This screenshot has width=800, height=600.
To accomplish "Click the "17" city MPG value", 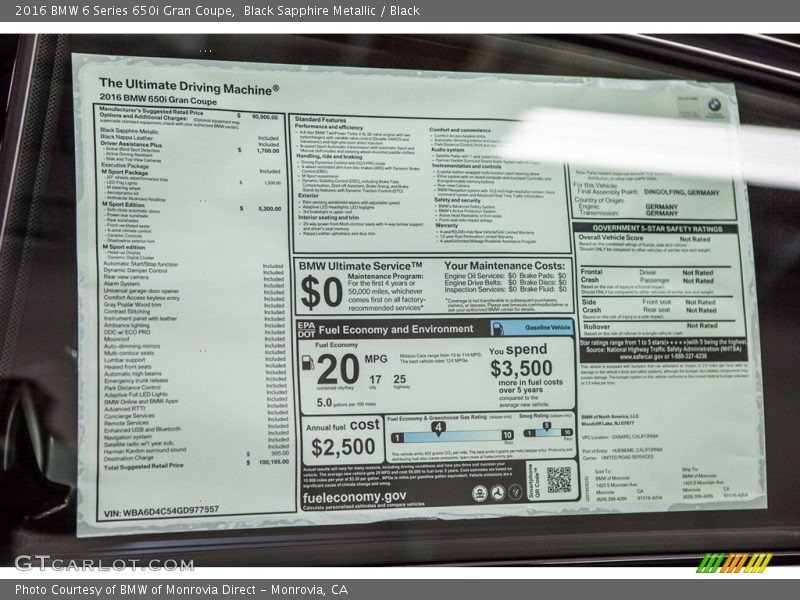I will [375, 380].
